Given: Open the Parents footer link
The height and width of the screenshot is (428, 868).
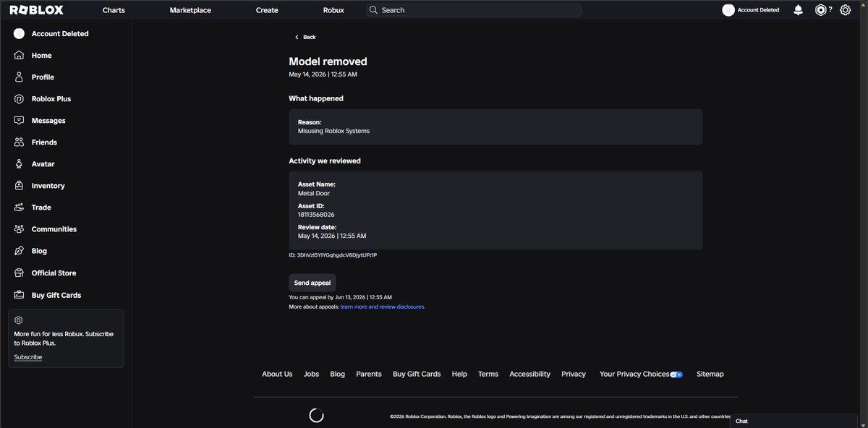Looking at the screenshot, I should pyautogui.click(x=369, y=374).
